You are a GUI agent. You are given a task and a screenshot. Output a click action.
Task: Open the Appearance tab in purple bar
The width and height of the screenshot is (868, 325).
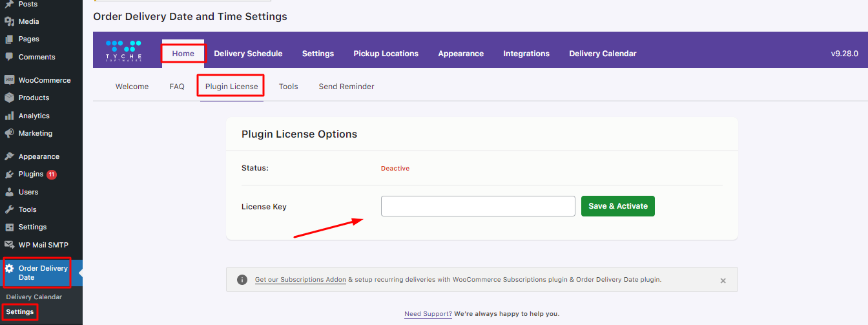[460, 54]
